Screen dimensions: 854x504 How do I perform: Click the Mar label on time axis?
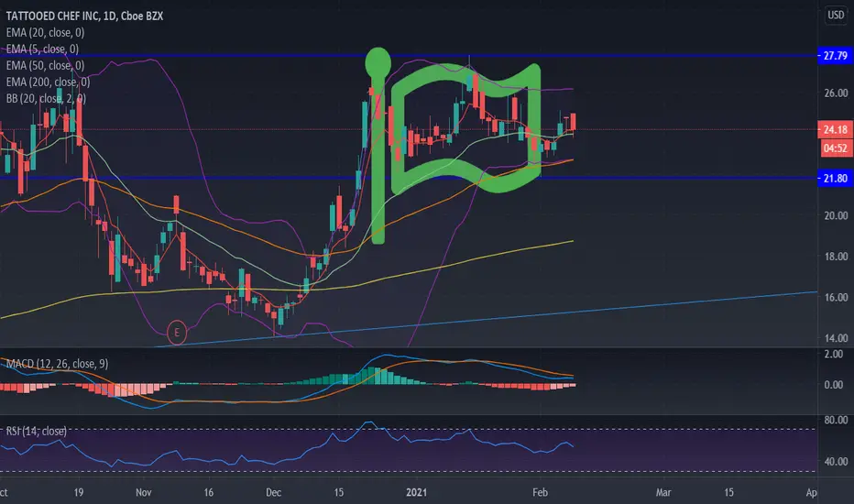tap(663, 493)
